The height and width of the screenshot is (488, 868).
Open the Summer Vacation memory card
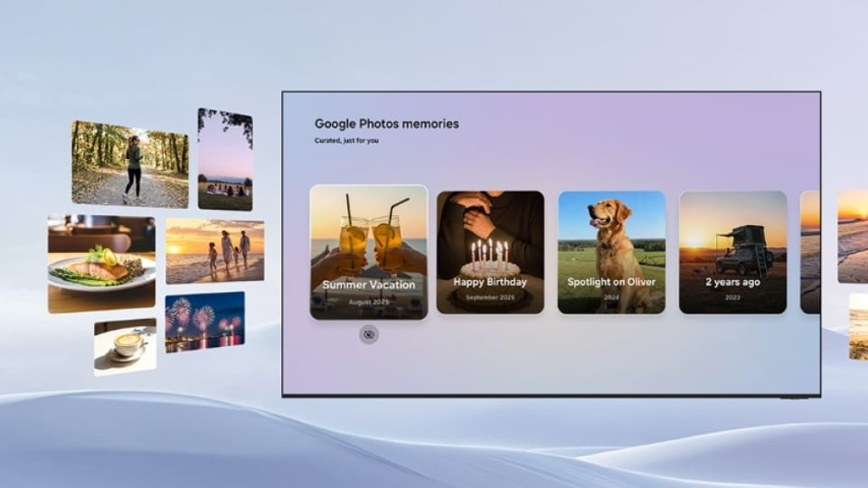369,252
